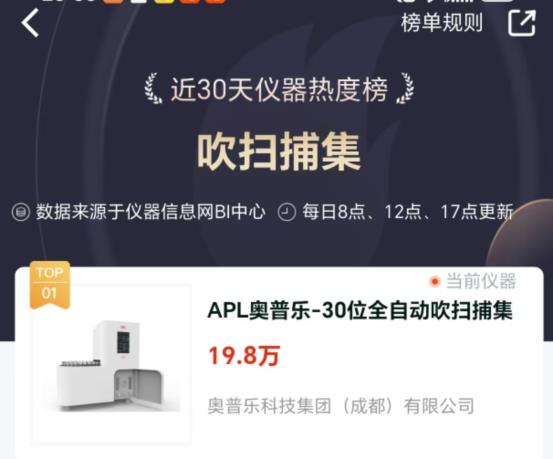Screen dimensions: 553x459
Task: Open the APL instrument product thumbnail
Action: (112, 364)
